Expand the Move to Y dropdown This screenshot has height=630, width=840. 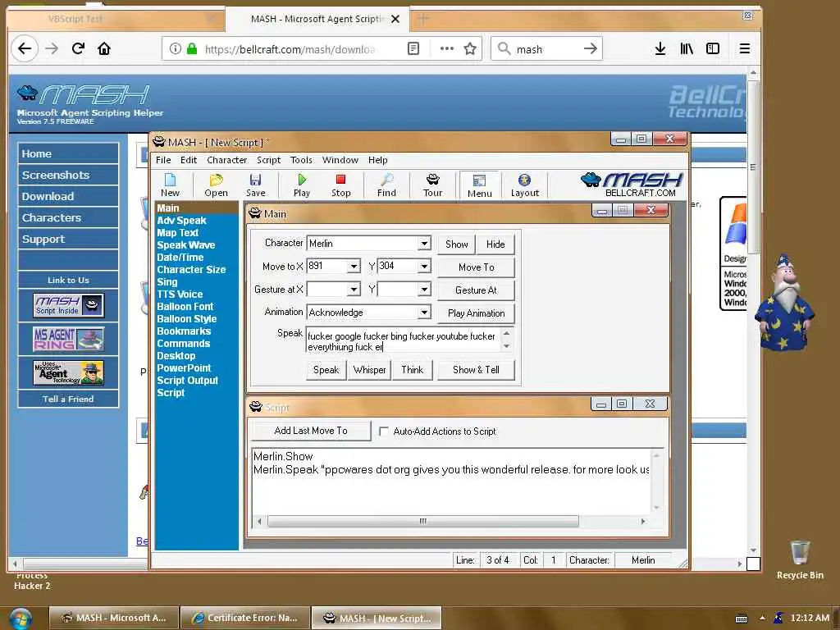pos(424,267)
